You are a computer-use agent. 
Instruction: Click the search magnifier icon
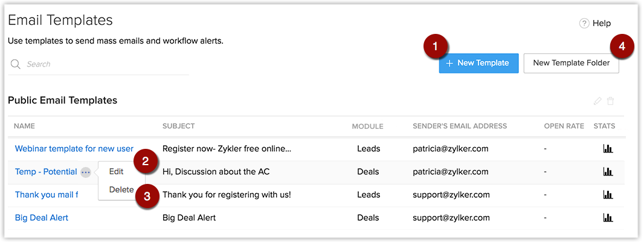coord(16,64)
